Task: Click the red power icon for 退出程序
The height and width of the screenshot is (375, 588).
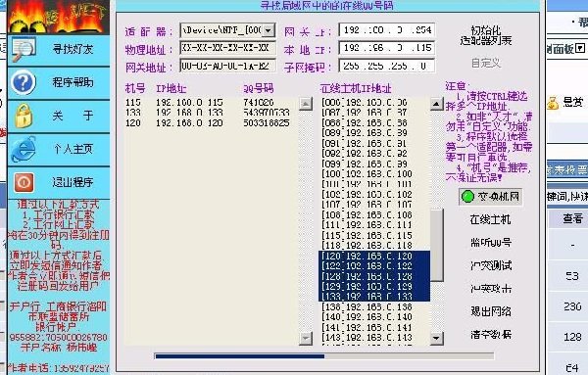Action: pos(24,182)
